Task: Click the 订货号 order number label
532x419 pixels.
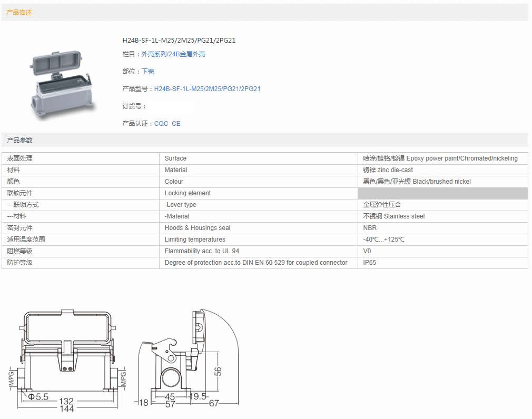Action: coord(134,106)
